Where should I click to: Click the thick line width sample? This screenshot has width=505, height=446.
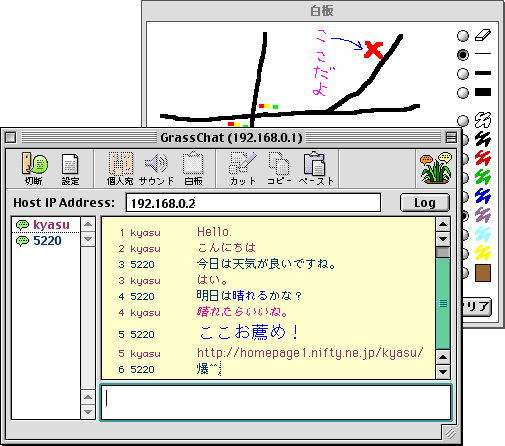pyautogui.click(x=483, y=92)
